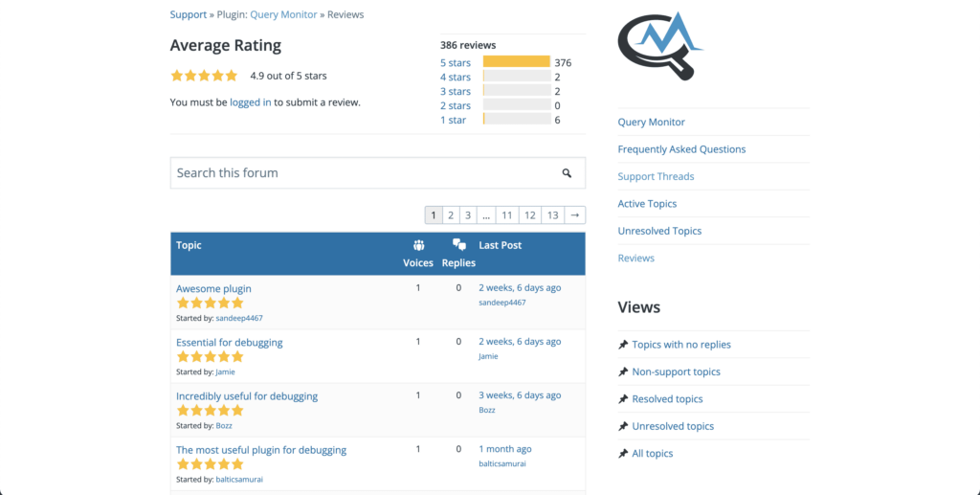Screen dimensions: 980x495
Task: Click the Query Monitor plugin logo
Action: click(x=659, y=47)
